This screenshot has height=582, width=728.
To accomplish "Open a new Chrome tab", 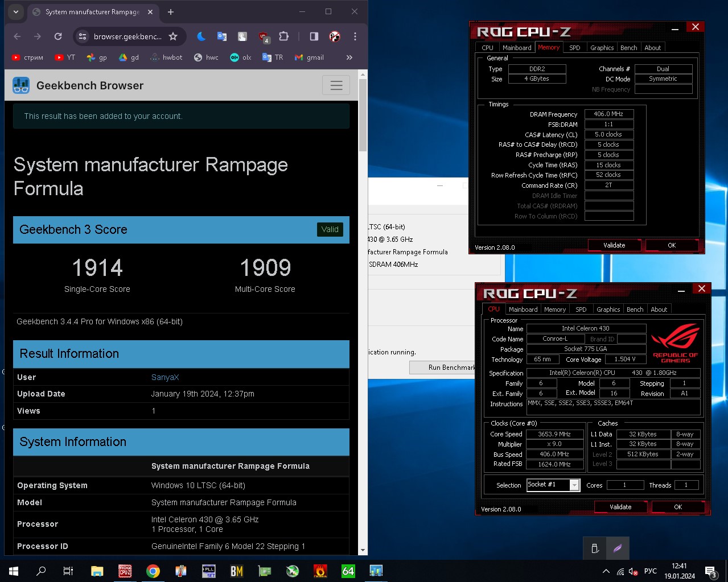I will click(171, 11).
